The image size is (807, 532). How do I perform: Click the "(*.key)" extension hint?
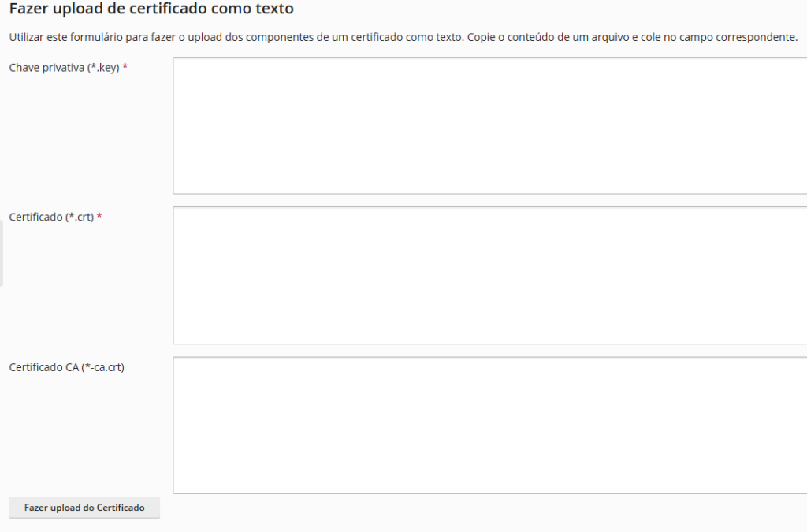[x=103, y=68]
